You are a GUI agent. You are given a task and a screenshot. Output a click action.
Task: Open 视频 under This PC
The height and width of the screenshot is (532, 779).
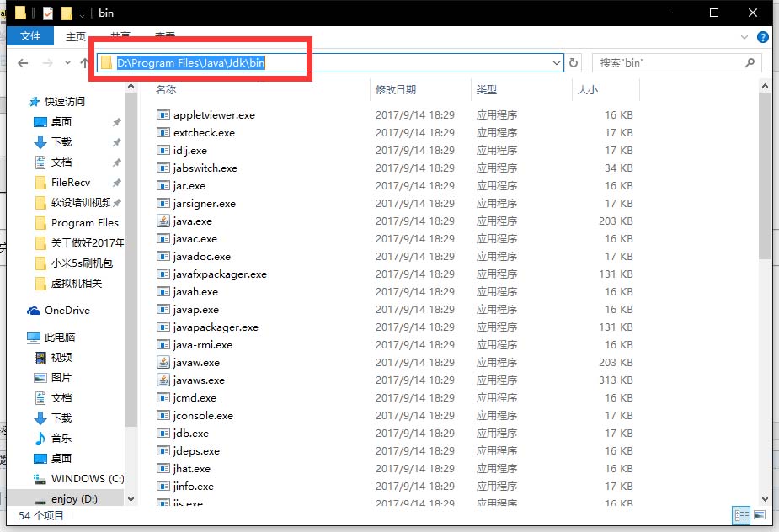point(61,357)
